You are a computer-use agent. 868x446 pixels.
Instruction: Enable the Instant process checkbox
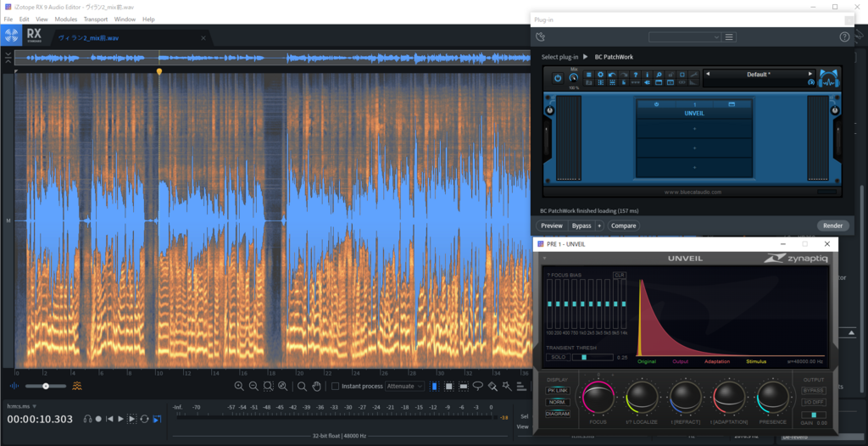335,386
